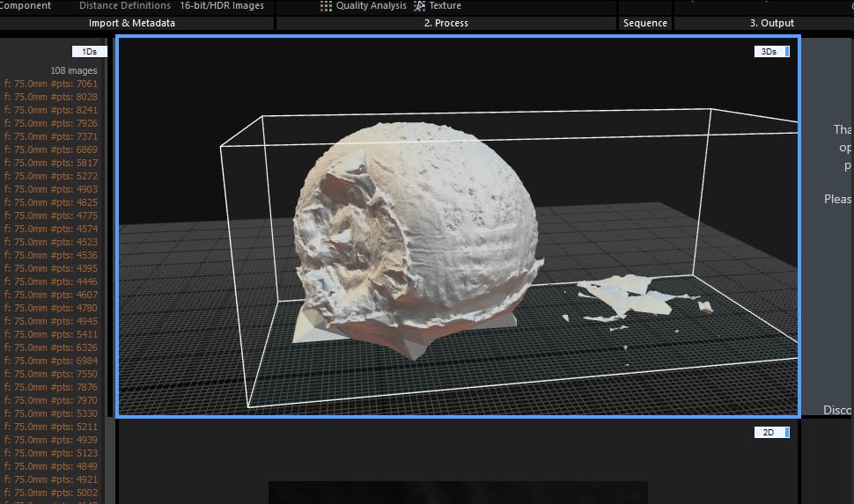
Task: Select image row with #pts: 8241
Action: tap(51, 110)
